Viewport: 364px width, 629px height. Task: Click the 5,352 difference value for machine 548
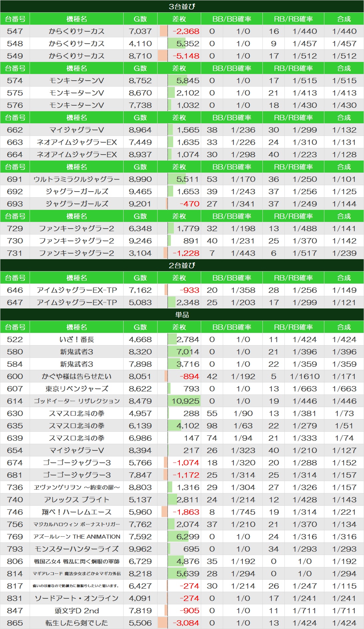[188, 44]
